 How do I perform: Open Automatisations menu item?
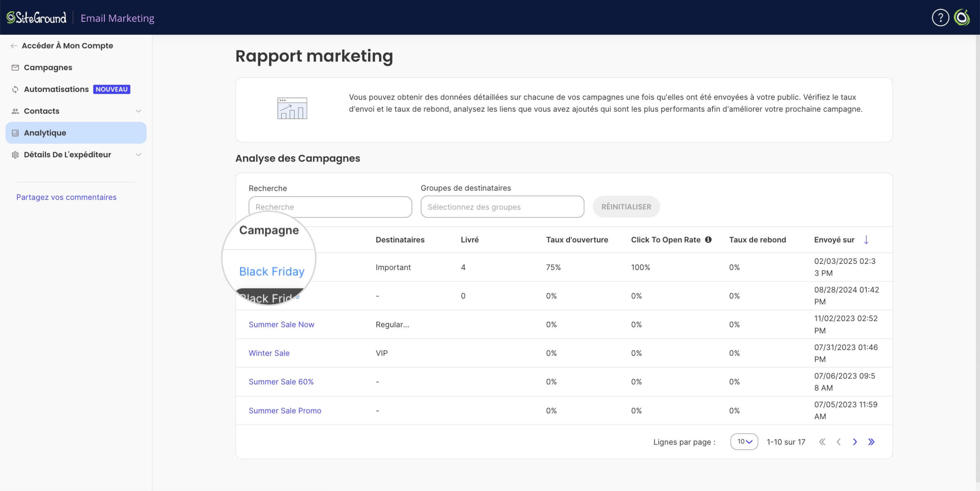56,89
